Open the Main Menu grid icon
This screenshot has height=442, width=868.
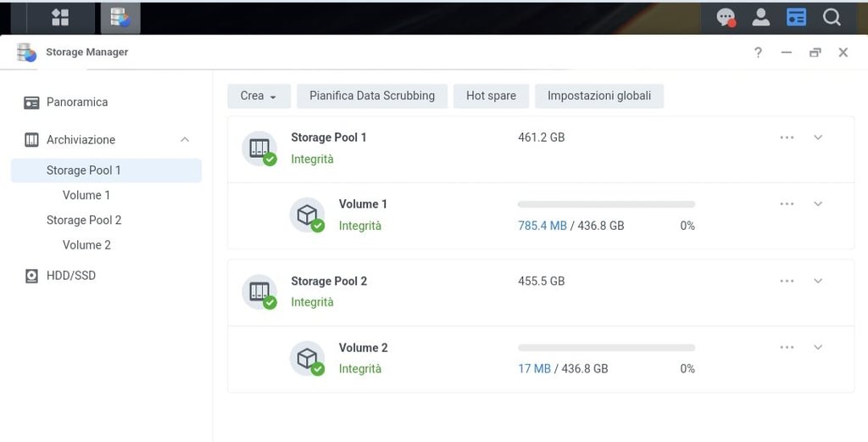[x=60, y=18]
